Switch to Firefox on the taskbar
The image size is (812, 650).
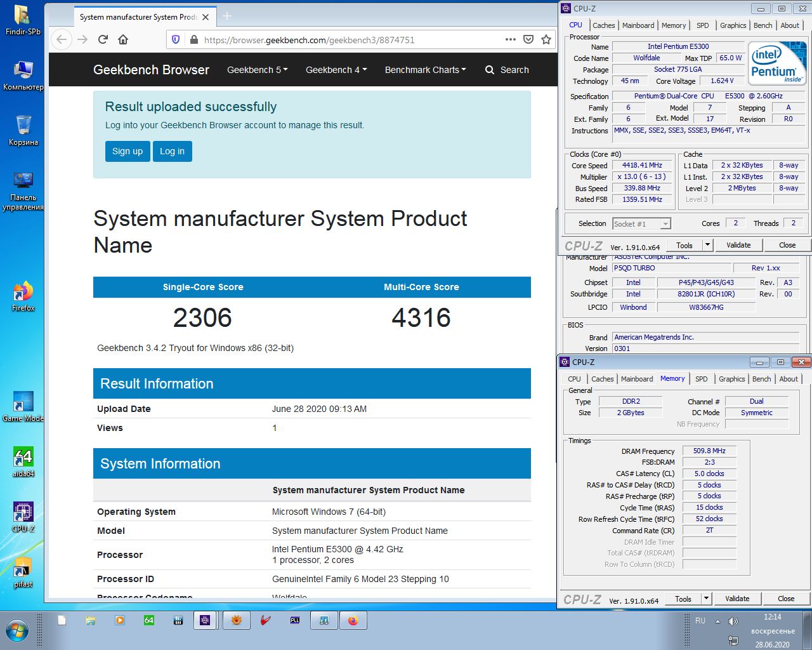[353, 621]
